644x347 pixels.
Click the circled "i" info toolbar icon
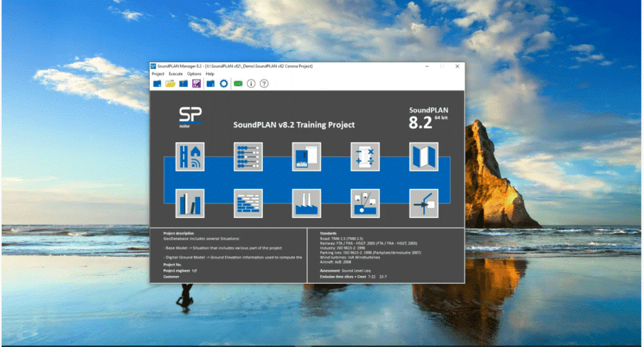pyautogui.click(x=252, y=84)
